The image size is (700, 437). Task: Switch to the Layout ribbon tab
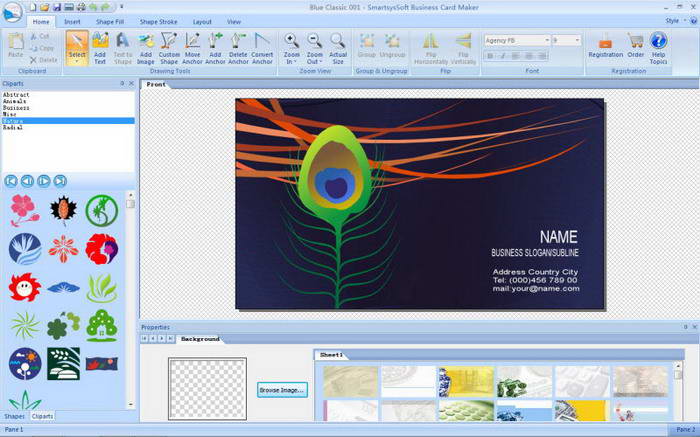pyautogui.click(x=202, y=21)
